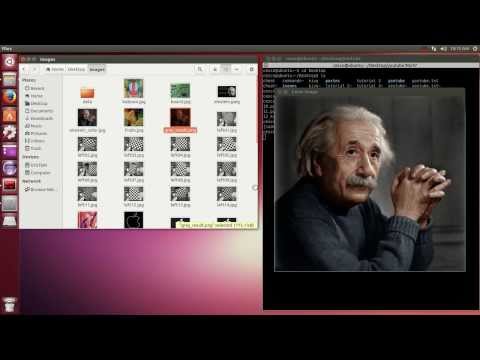Click the terminal tab title bar
Viewport: 480px width, 360px height.
(x=371, y=65)
